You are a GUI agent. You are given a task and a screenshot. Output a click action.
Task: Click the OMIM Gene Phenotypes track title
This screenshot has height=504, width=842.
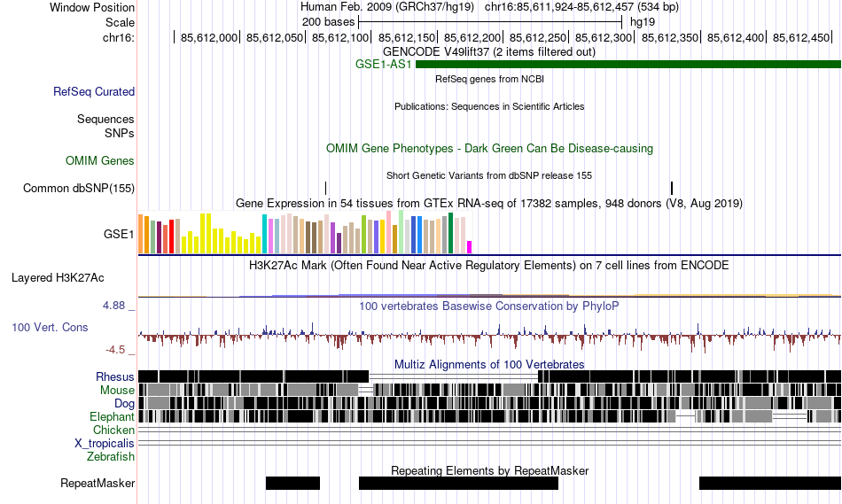[x=490, y=148]
